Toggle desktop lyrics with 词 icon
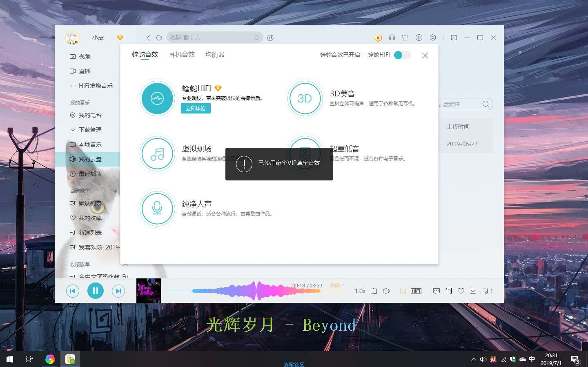The height and width of the screenshot is (367, 588). point(449,291)
